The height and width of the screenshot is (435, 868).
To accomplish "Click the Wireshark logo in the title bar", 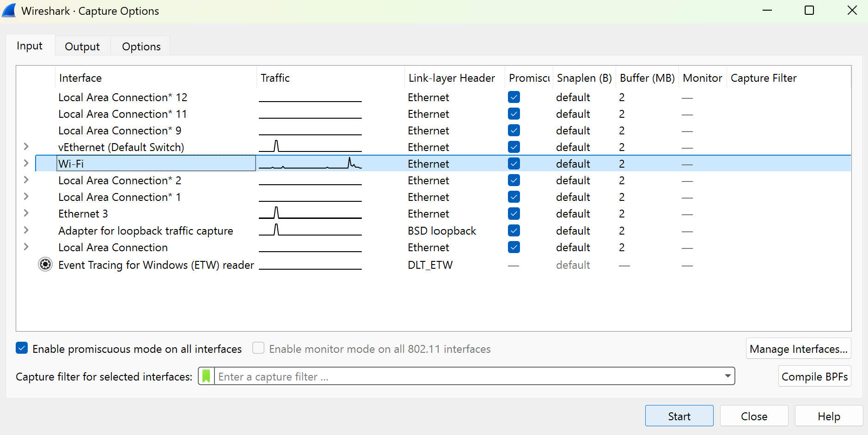I will (x=9, y=10).
